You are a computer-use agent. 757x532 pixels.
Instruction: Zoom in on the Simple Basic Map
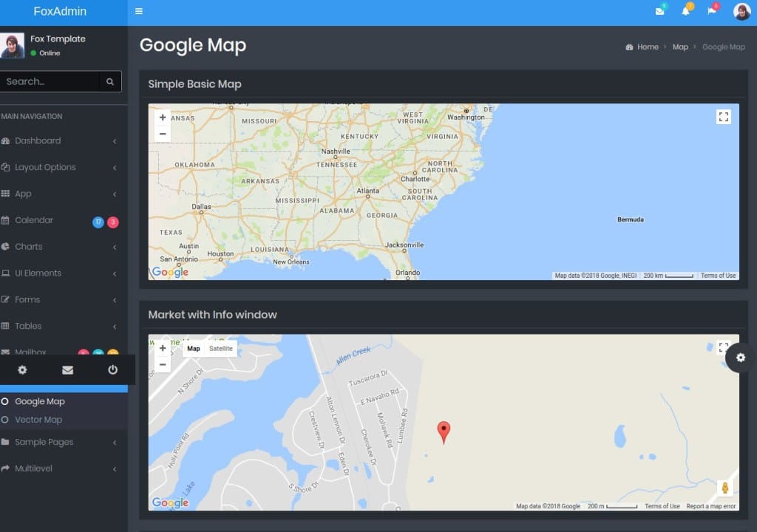pyautogui.click(x=163, y=117)
